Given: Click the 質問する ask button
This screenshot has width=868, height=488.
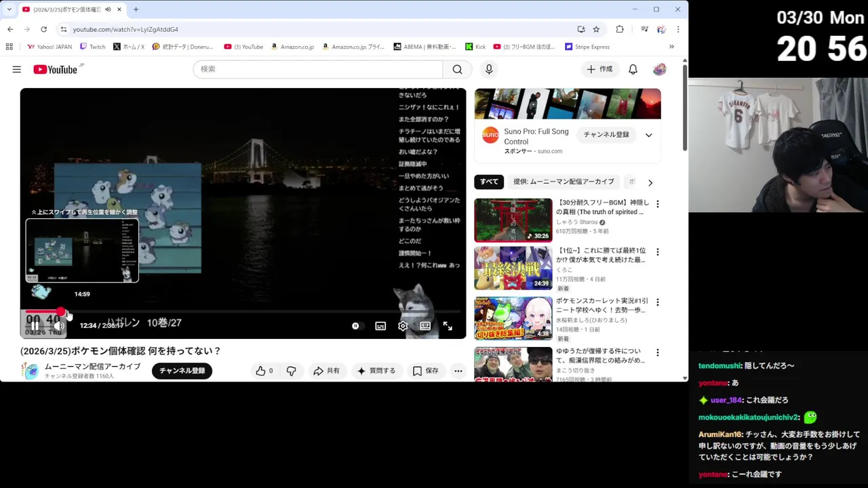Looking at the screenshot, I should [x=376, y=371].
